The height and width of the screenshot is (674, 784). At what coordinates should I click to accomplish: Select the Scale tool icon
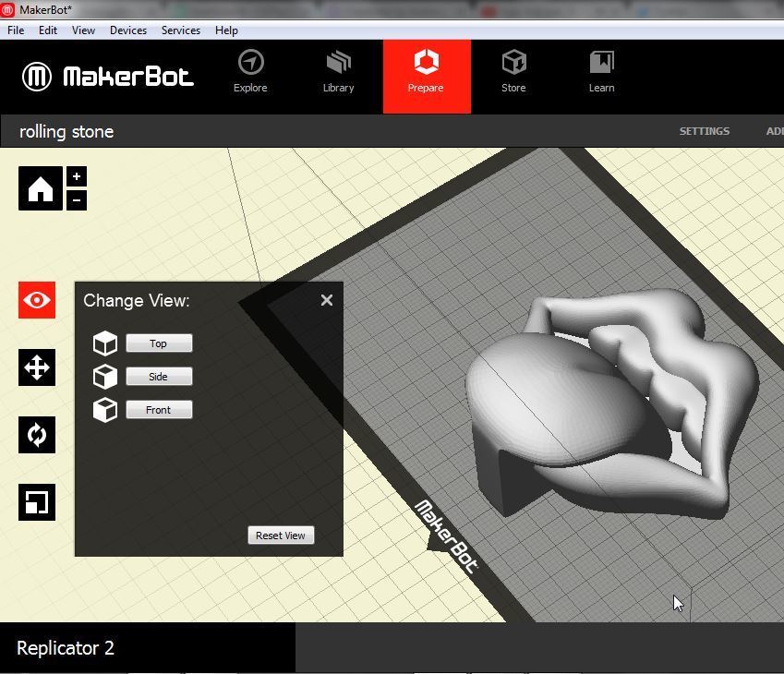pos(37,502)
